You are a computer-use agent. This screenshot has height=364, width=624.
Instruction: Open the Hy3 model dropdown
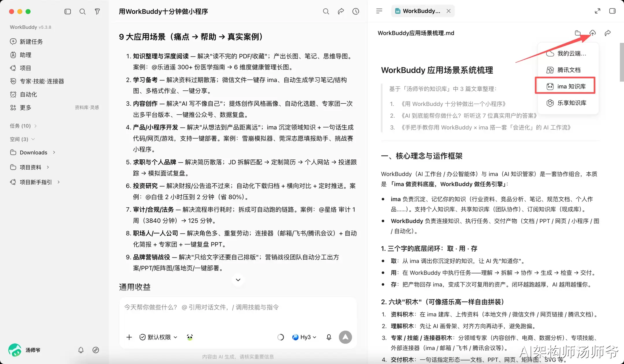[x=304, y=337]
